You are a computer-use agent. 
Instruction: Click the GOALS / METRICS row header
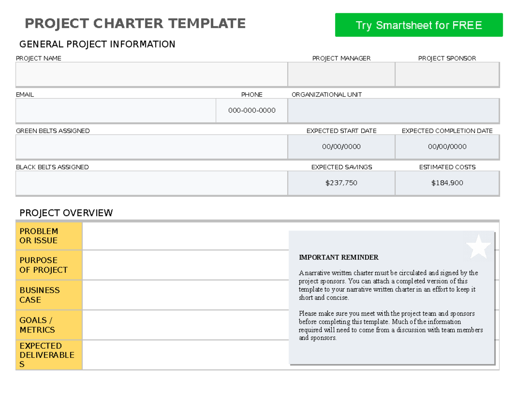pyautogui.click(x=49, y=325)
